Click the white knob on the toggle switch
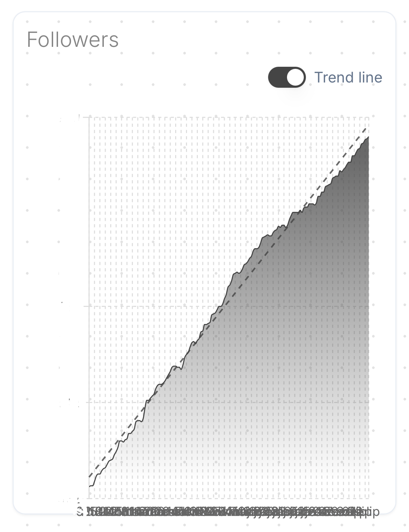This screenshot has height=532, width=409. pyautogui.click(x=296, y=77)
